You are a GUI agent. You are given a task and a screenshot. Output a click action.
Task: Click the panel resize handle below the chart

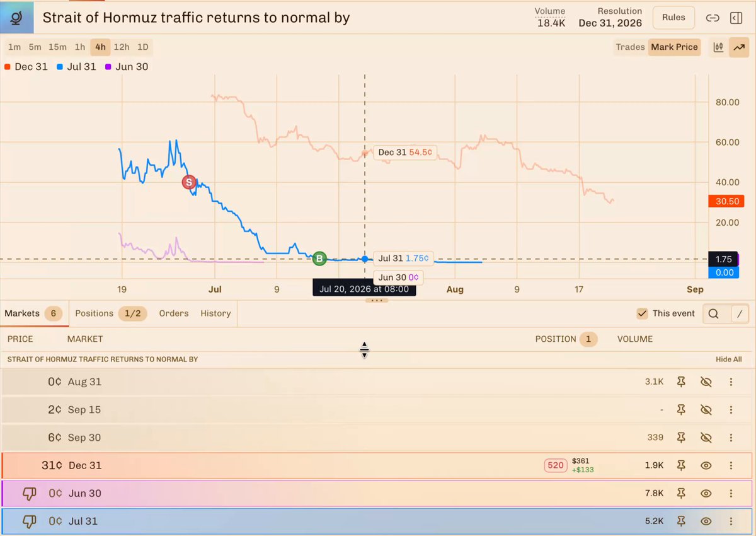377,300
